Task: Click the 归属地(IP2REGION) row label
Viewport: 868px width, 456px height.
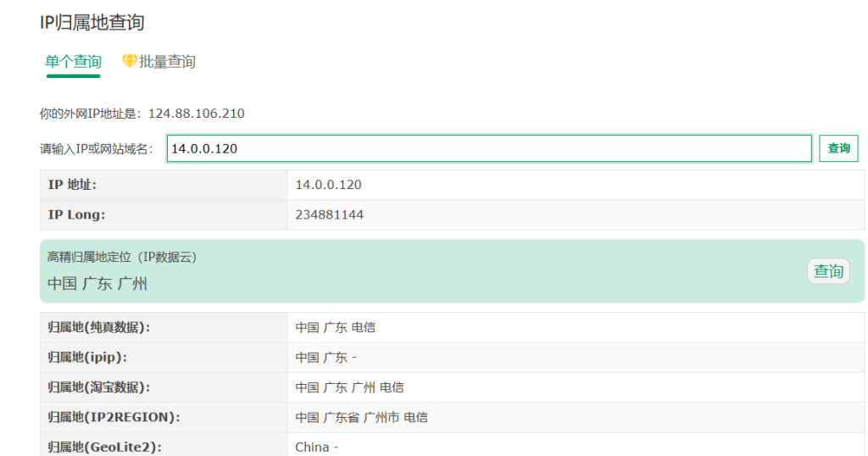Action: click(x=114, y=418)
